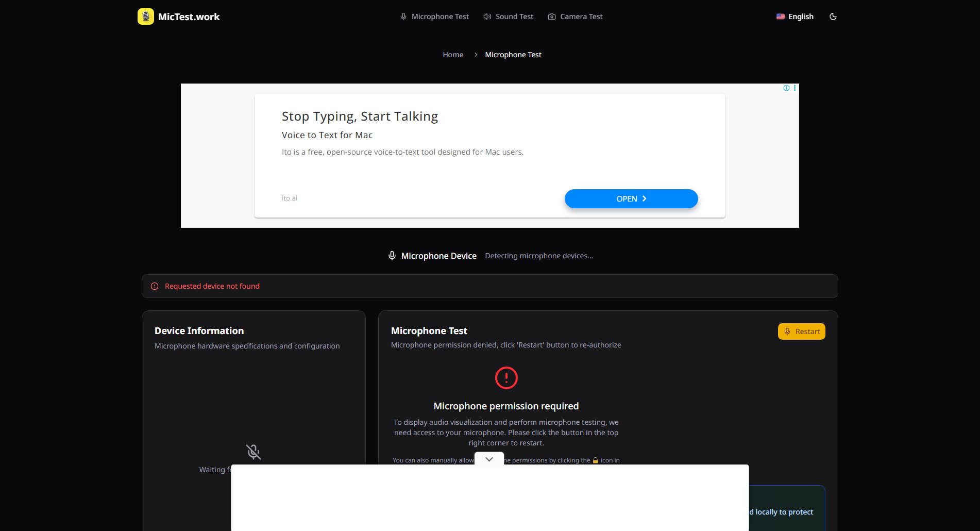Click the Microphone Device icon
The width and height of the screenshot is (980, 531).
coord(392,256)
